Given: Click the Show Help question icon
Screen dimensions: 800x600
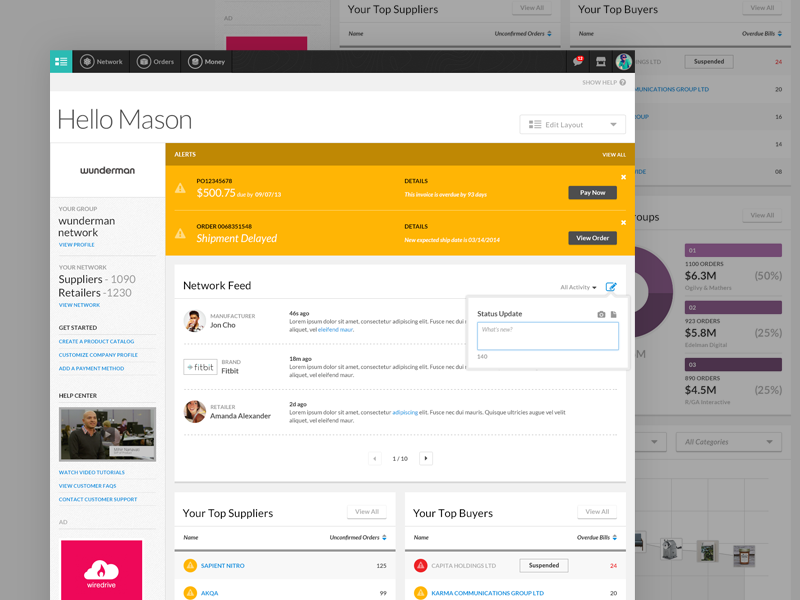Looking at the screenshot, I should click(x=622, y=82).
